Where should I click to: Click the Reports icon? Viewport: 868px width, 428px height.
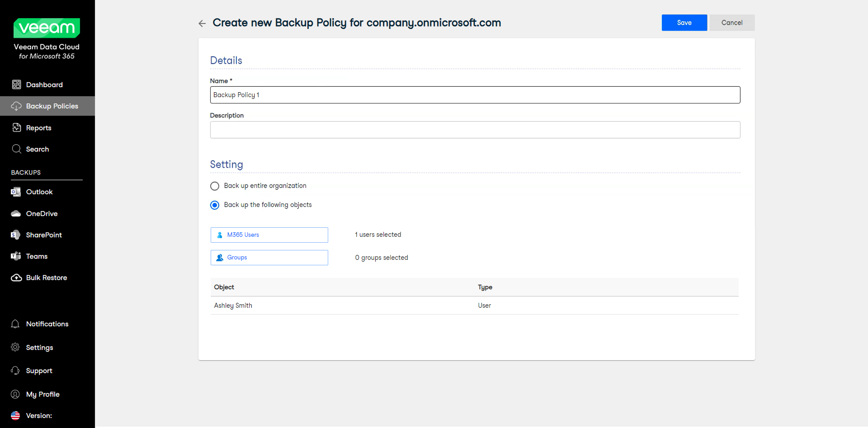tap(16, 127)
